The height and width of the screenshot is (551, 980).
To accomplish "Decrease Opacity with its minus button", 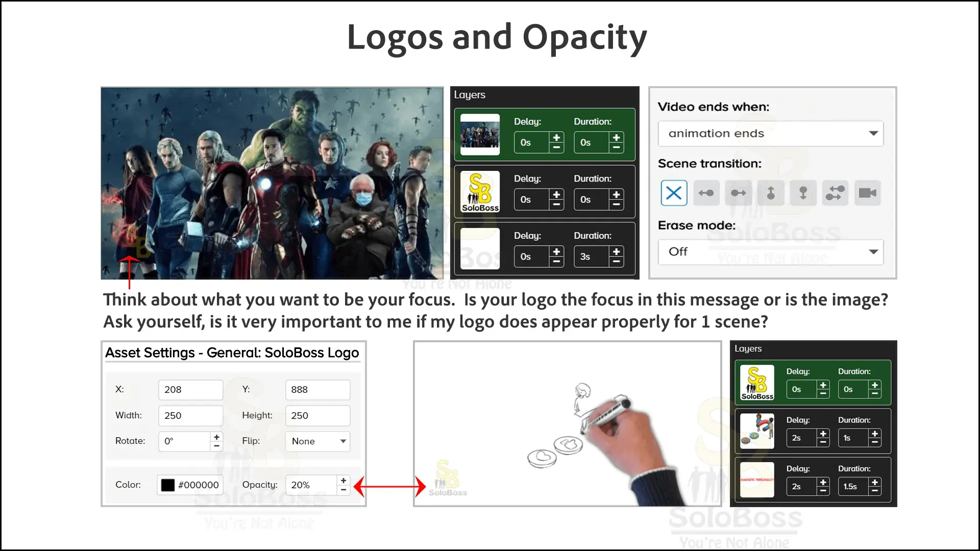I will coord(344,490).
